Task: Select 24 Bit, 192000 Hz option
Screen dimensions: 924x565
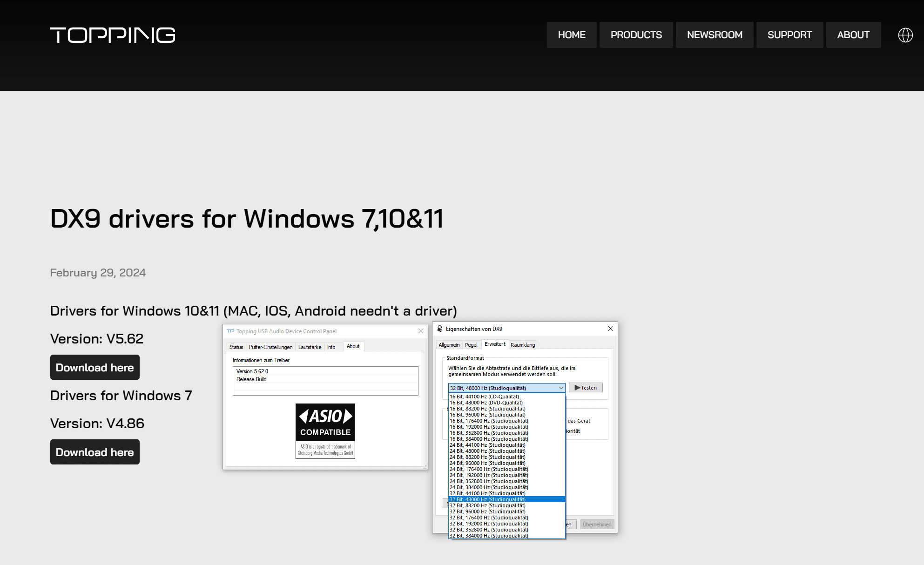Action: pyautogui.click(x=506, y=475)
